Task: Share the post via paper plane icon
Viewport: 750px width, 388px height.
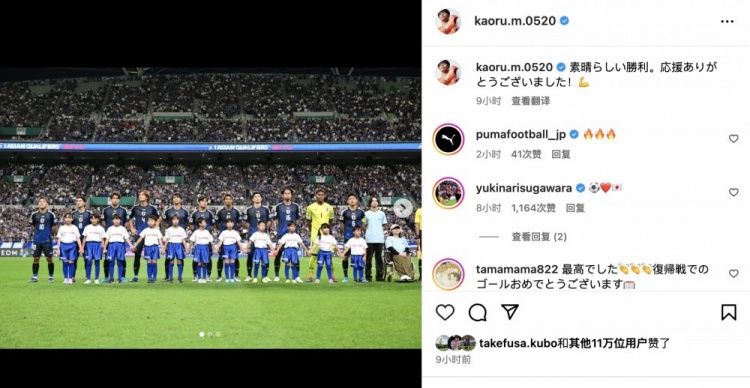Action: [x=510, y=312]
